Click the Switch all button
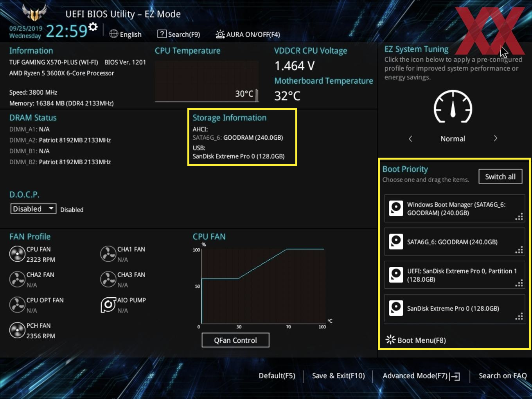532x399 pixels. 500,176
